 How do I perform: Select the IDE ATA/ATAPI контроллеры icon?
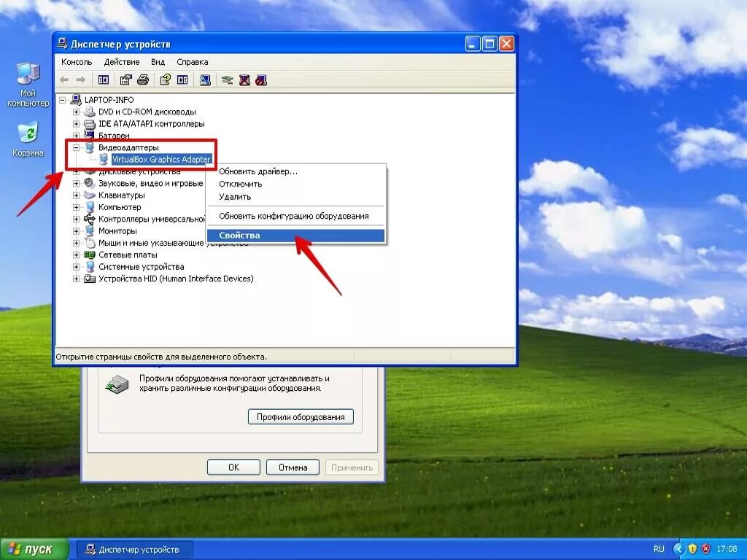point(90,124)
